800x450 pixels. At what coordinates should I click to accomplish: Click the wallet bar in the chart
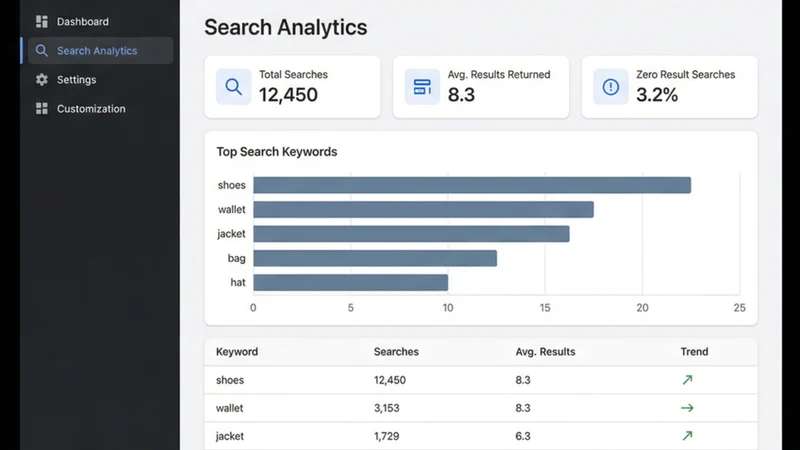pyautogui.click(x=423, y=209)
